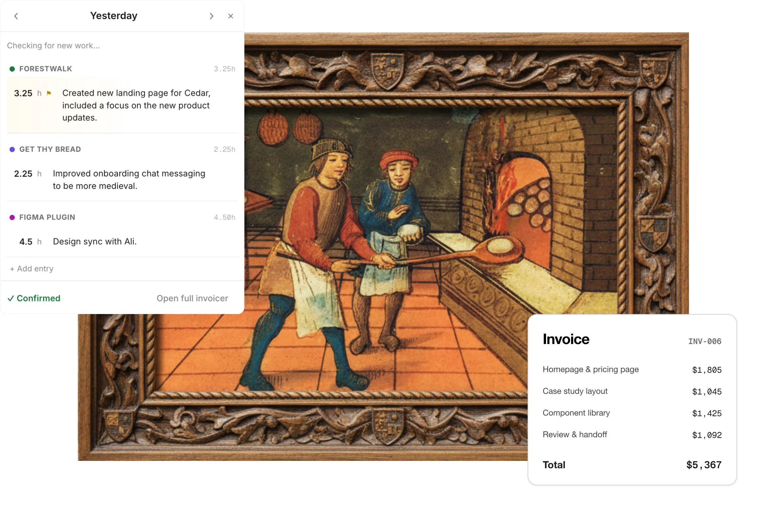The height and width of the screenshot is (532, 770).
Task: Click the $1,805 amount
Action: click(707, 370)
